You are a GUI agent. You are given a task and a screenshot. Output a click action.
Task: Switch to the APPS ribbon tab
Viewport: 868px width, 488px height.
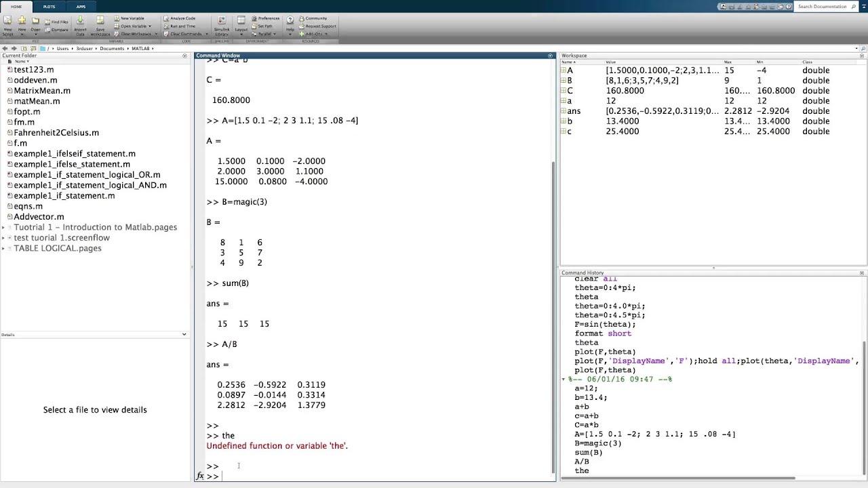pos(81,7)
